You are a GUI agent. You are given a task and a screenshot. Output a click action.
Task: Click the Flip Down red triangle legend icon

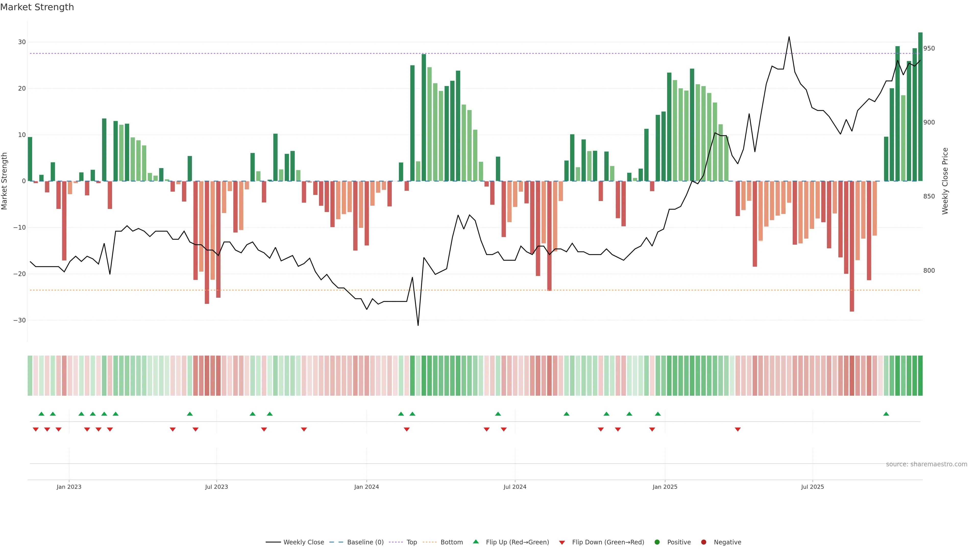tap(562, 542)
